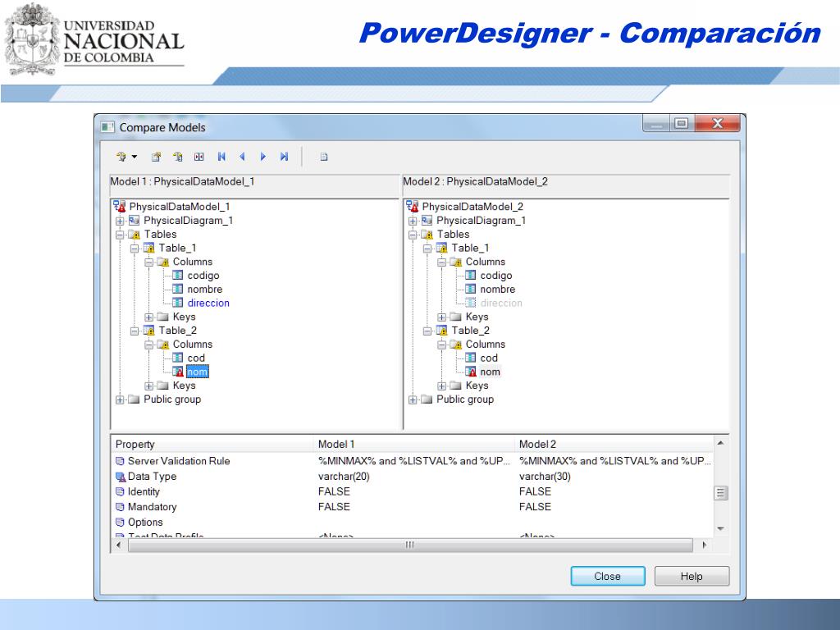840x630 pixels.
Task: Collapse the Tables node in Model 1
Action: point(120,235)
